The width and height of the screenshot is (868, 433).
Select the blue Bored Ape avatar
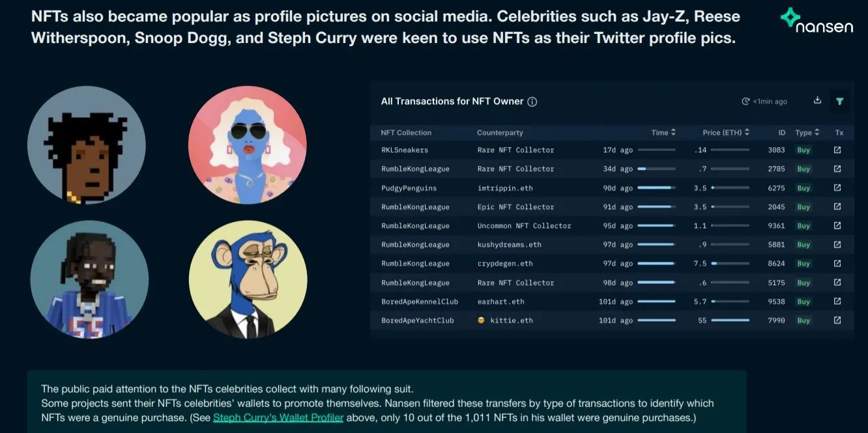pos(248,281)
